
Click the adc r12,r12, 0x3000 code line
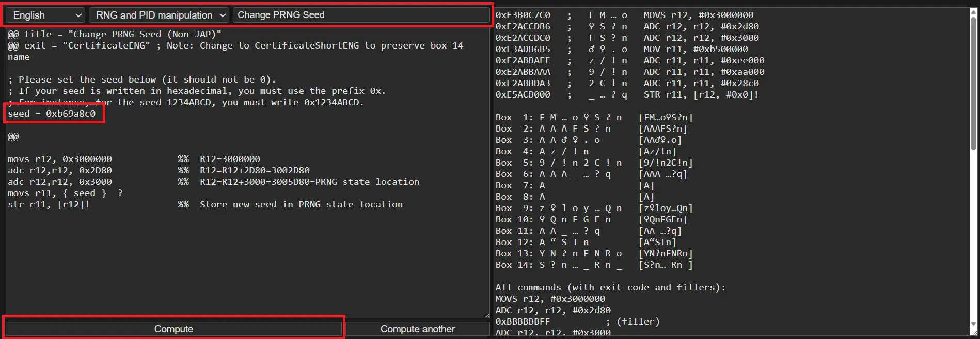[x=213, y=182]
